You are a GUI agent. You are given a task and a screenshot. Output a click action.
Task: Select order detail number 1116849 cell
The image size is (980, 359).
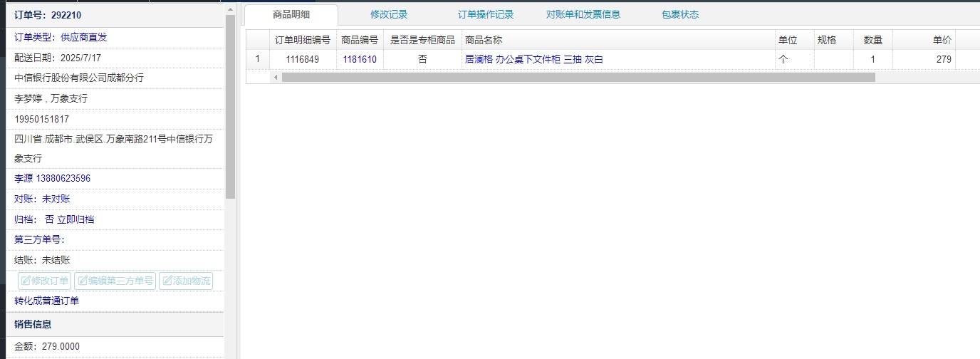[x=303, y=60]
